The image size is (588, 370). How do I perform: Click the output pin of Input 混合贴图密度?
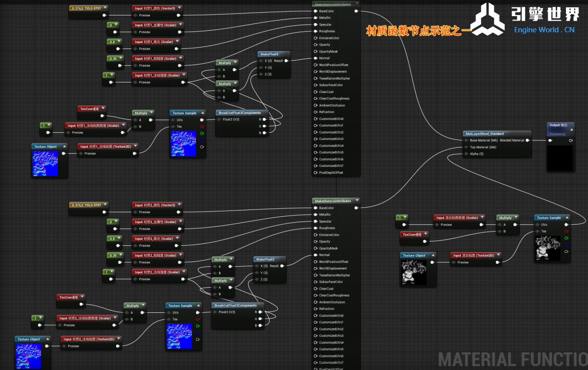[482, 225]
